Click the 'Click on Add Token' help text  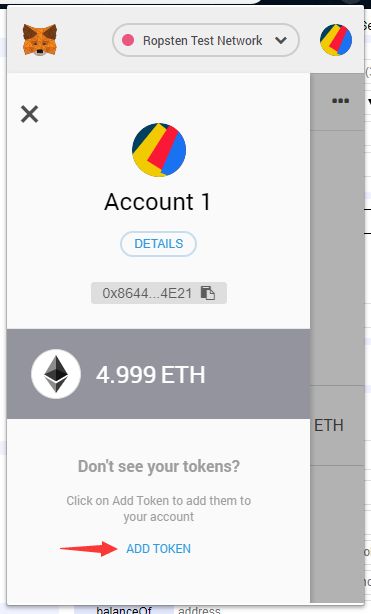(x=159, y=508)
